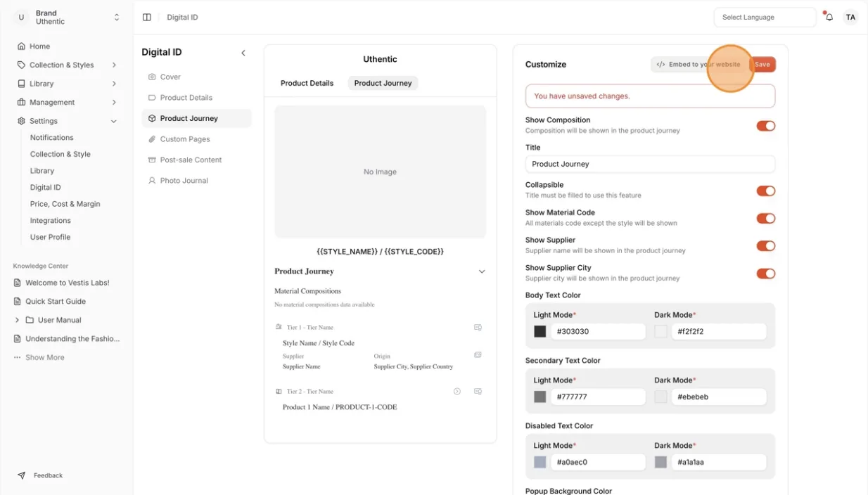
Task: Click the Quick Start Guide document icon
Action: click(18, 302)
